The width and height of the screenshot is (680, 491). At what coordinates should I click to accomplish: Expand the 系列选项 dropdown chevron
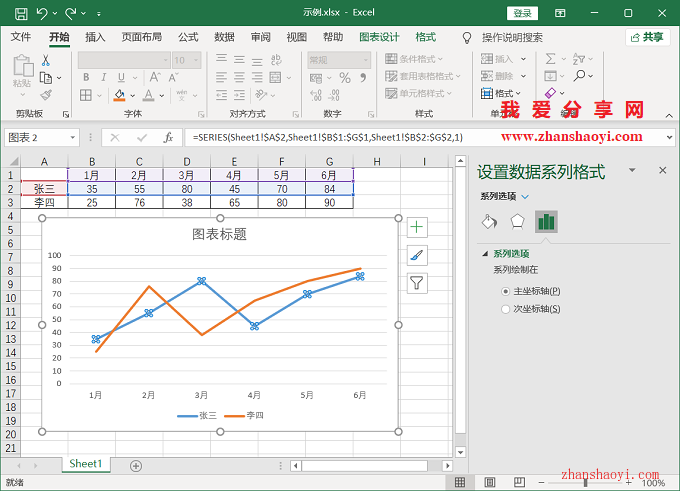[525, 197]
